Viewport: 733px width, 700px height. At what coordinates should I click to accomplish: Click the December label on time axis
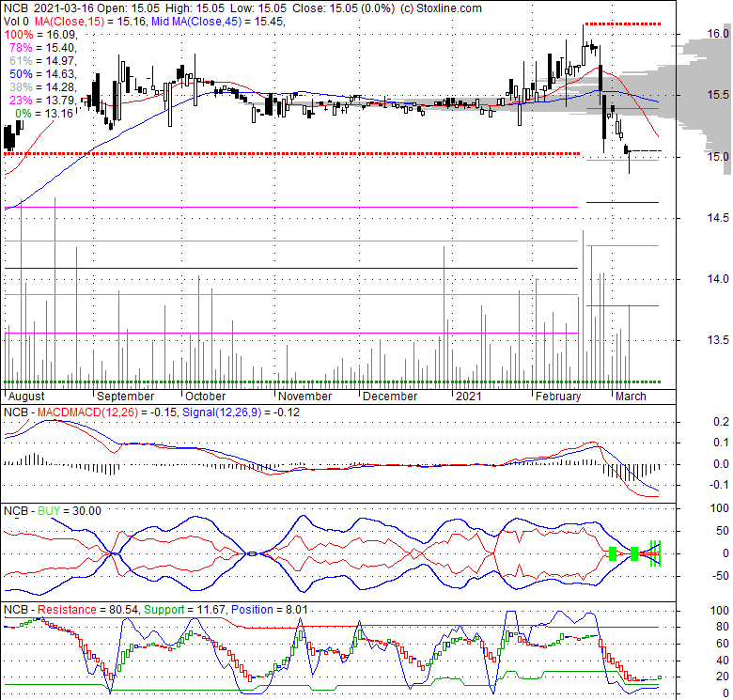[390, 397]
